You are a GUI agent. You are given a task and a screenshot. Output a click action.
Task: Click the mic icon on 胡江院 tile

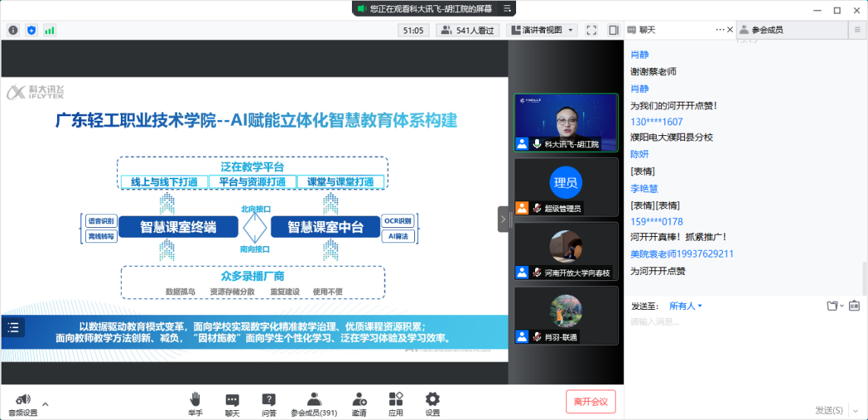[x=537, y=144]
